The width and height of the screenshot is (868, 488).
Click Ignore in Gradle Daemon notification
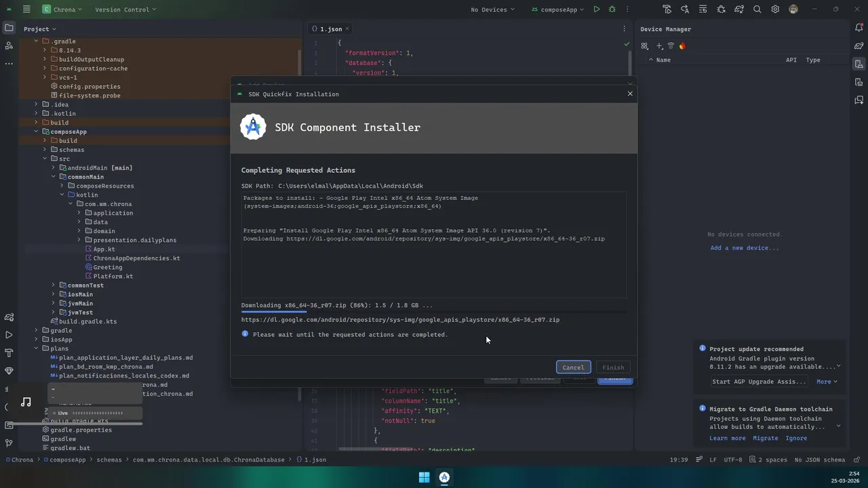tap(796, 439)
